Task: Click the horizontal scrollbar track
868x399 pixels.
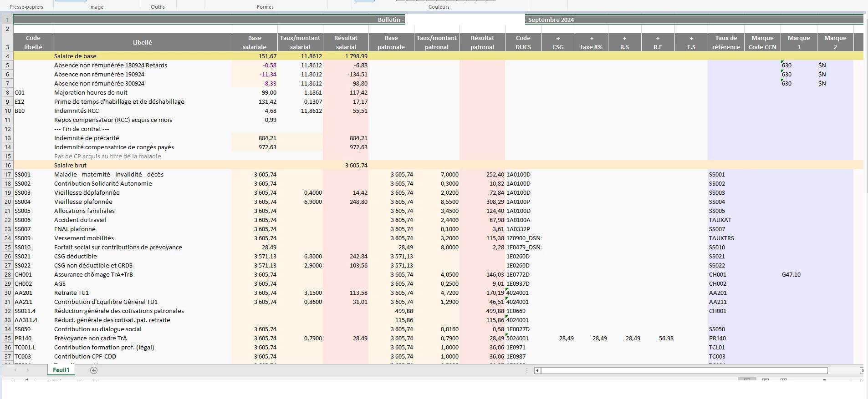Action: coord(842,371)
